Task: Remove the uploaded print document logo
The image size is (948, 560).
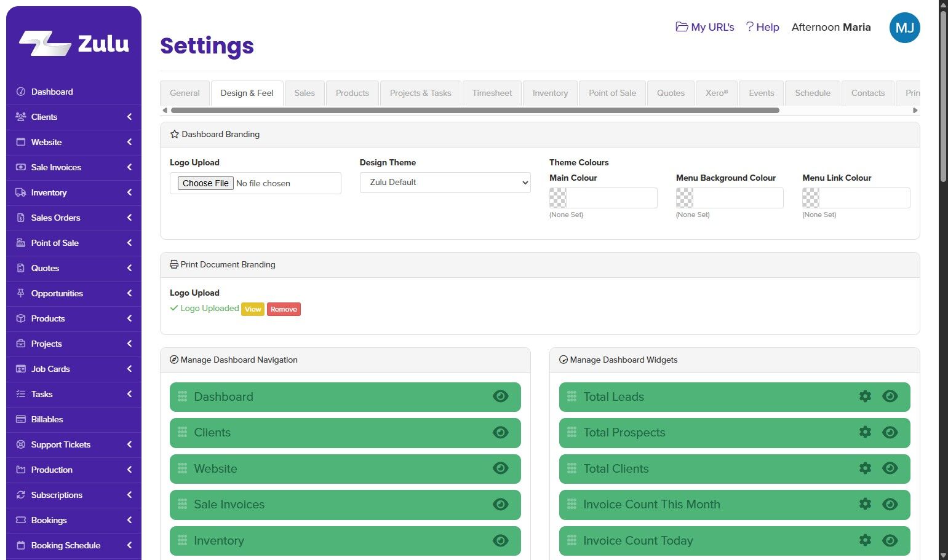Action: (x=284, y=309)
